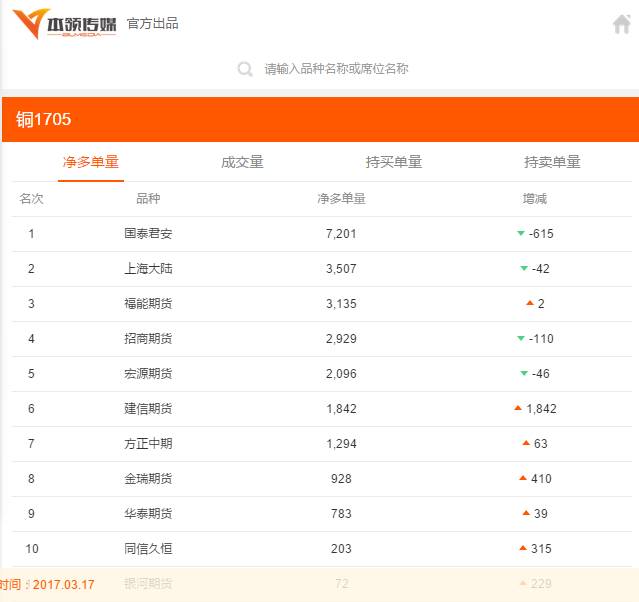
Task: Click the change value -615
Action: [541, 234]
